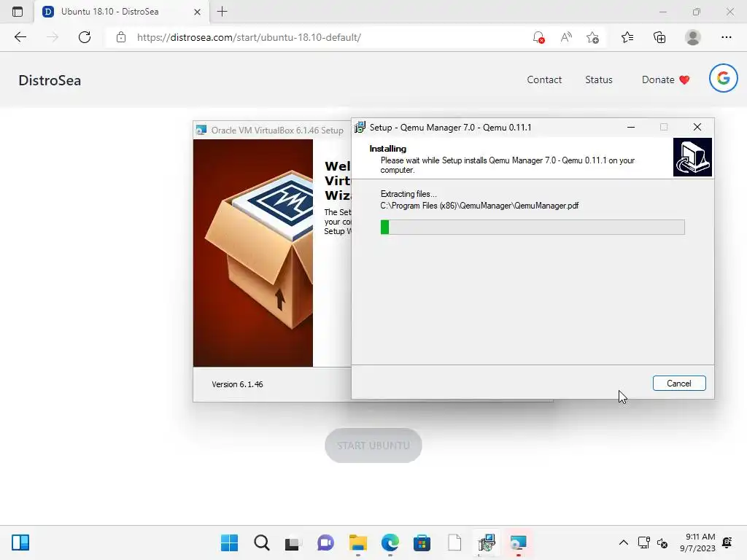
Task: Close the Qemu Manager setup window
Action: click(x=697, y=127)
